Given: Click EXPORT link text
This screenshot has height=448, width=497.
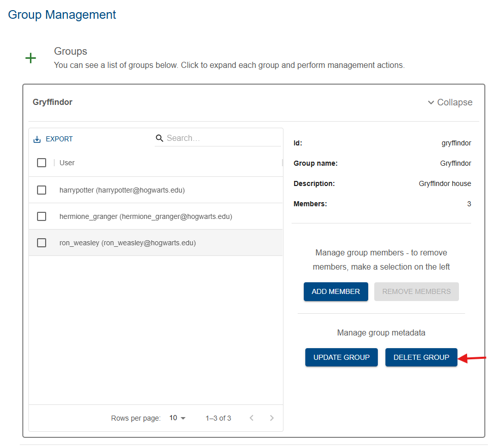Looking at the screenshot, I should [59, 139].
